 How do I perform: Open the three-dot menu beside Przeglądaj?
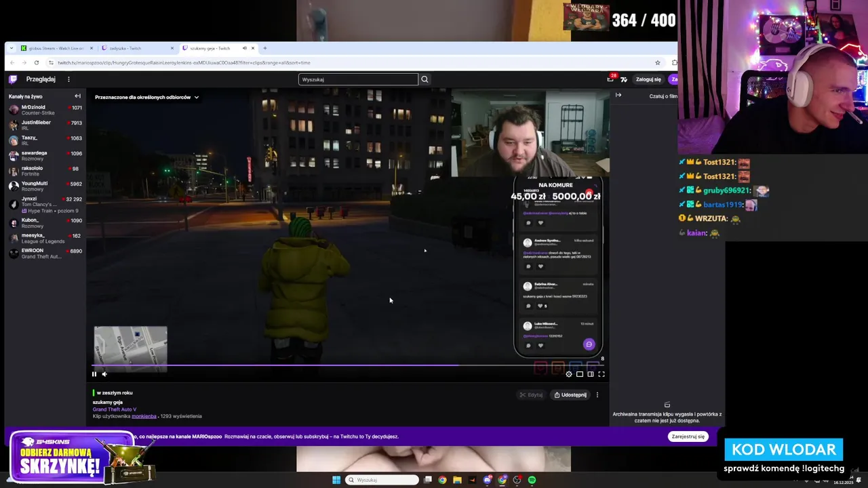pyautogui.click(x=68, y=79)
